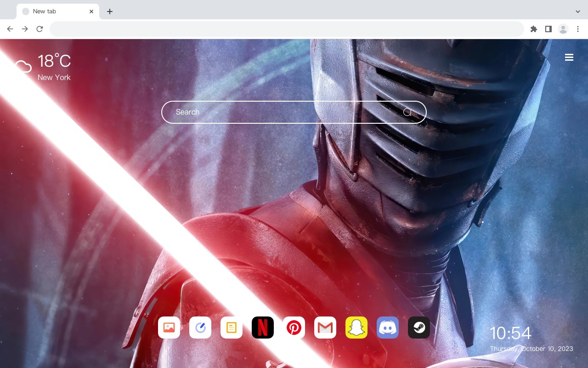Go forward to the next page
The width and height of the screenshot is (588, 368).
(25, 29)
